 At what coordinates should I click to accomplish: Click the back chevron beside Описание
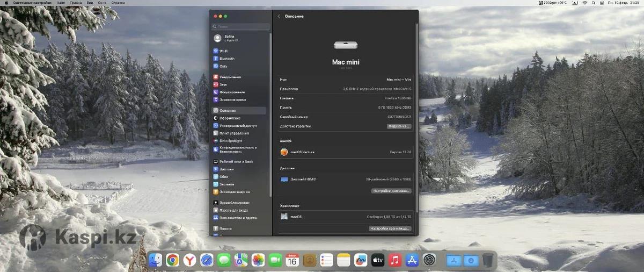click(x=279, y=17)
